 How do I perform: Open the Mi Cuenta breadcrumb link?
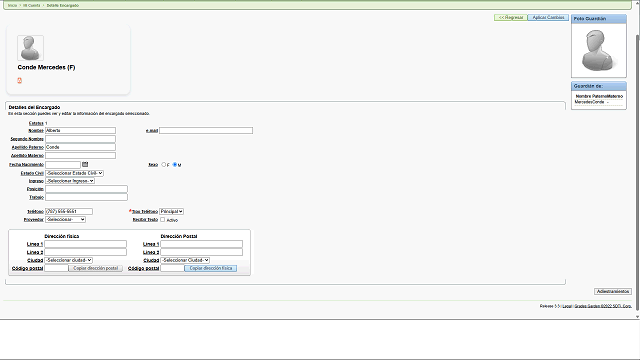tap(31, 5)
